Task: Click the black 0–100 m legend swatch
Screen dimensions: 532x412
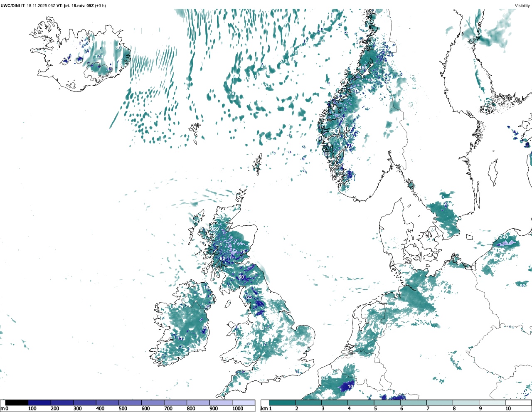Action: pos(17,402)
